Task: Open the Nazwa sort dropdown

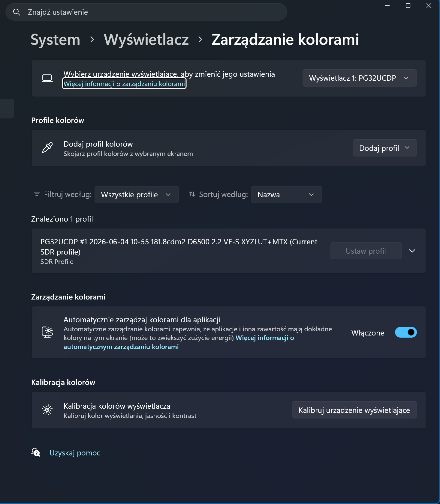Action: 286,195
